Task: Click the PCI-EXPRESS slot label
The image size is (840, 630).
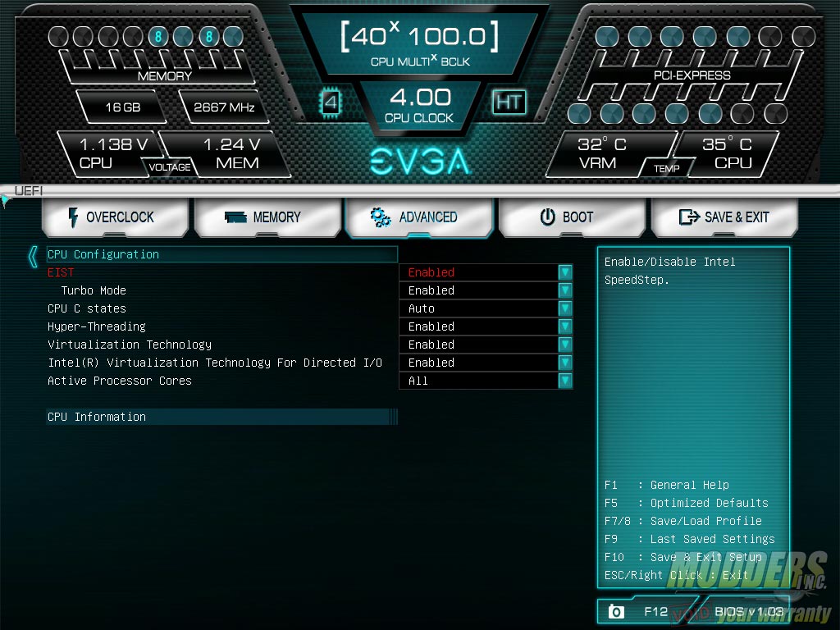Action: (x=692, y=75)
